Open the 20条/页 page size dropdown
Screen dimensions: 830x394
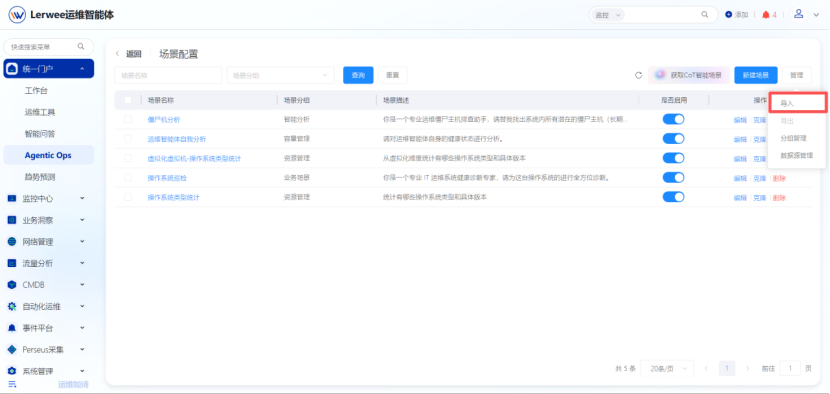click(667, 368)
